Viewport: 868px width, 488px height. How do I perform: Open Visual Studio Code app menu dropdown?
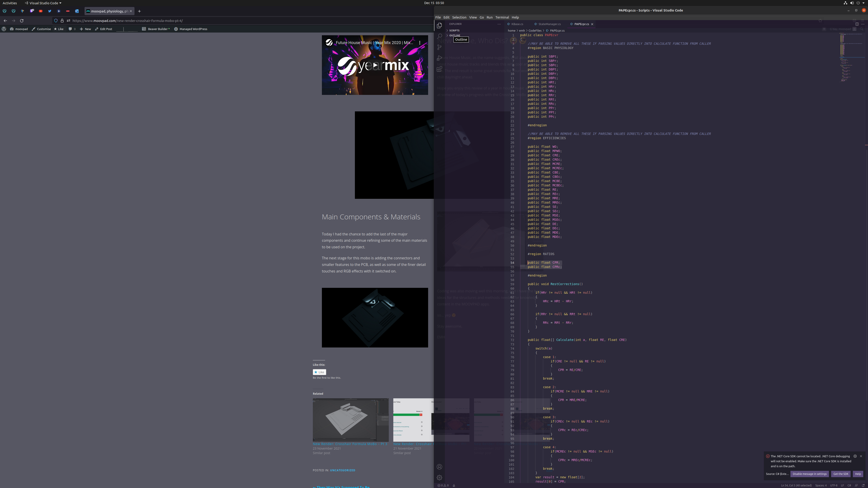tap(43, 3)
